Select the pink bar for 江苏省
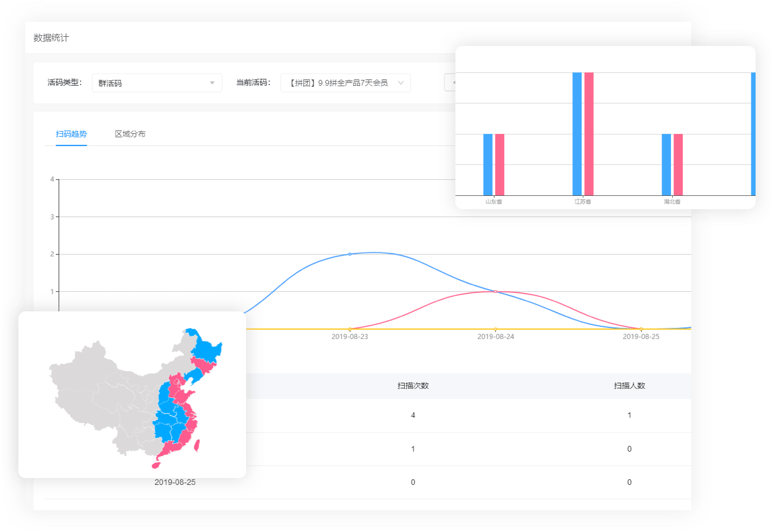 589,134
